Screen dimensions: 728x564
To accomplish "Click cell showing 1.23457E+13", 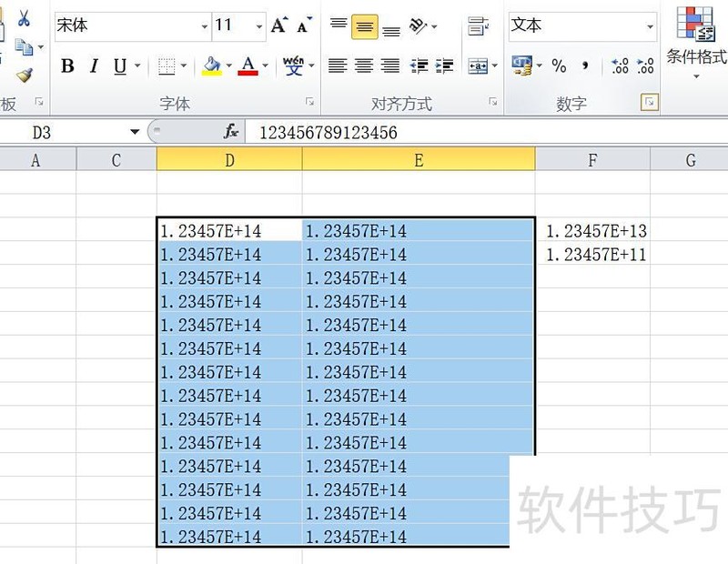I will 592,230.
